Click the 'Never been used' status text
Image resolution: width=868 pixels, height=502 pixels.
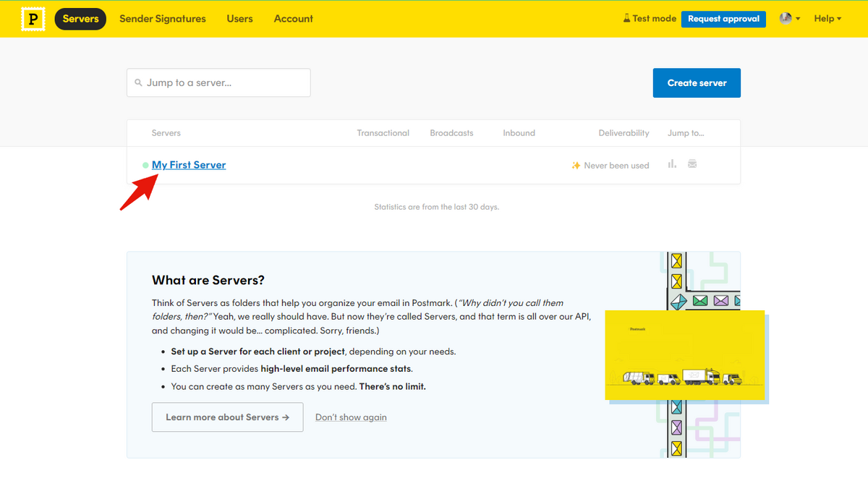point(616,166)
